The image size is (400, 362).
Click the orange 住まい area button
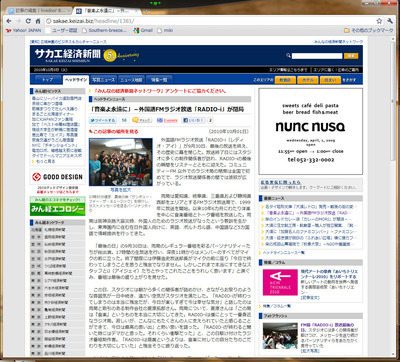330,80
